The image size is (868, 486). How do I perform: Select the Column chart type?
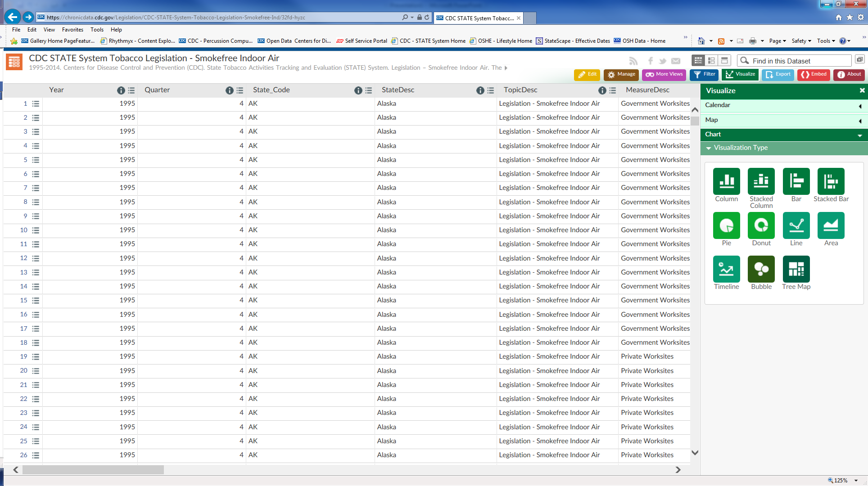coord(726,181)
